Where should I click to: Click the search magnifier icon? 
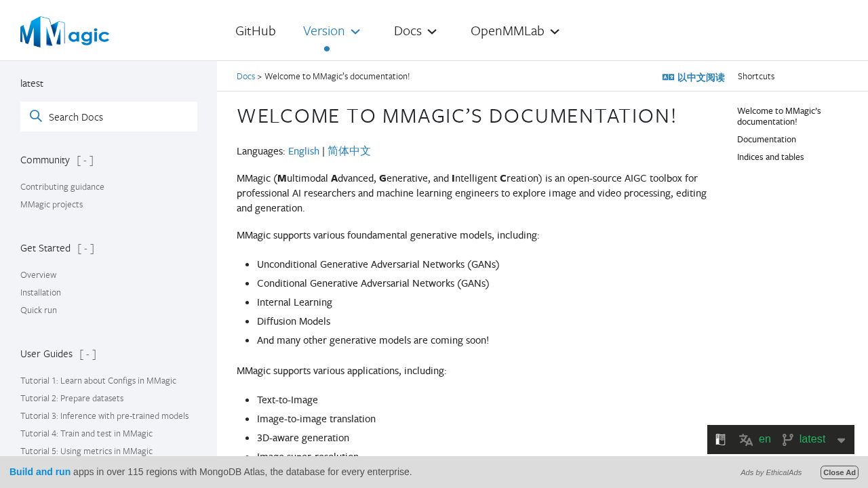pos(36,117)
